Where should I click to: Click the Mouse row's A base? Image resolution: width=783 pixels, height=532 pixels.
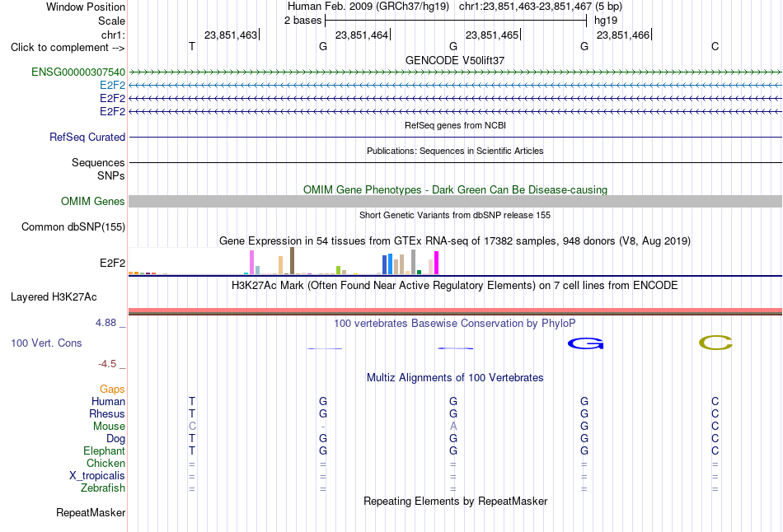(x=453, y=427)
